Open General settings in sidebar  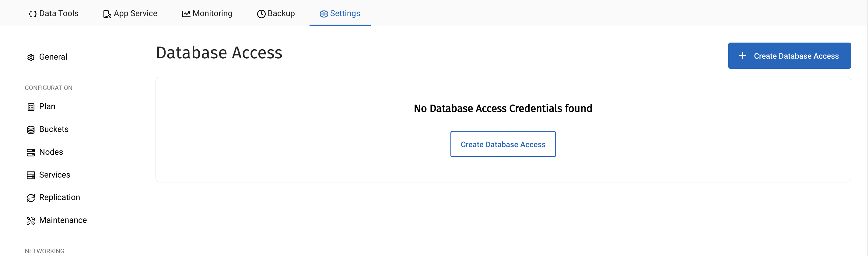point(47,57)
